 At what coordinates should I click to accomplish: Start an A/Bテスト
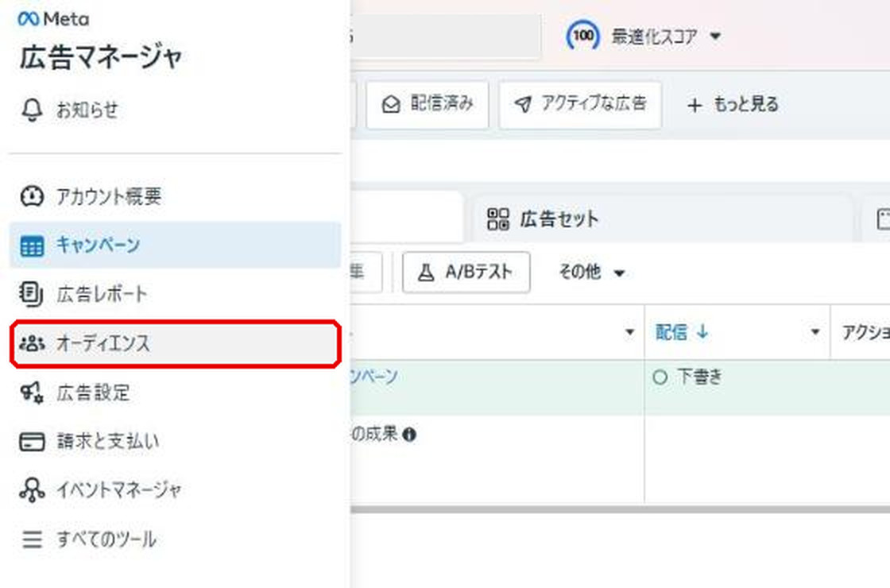tap(466, 273)
